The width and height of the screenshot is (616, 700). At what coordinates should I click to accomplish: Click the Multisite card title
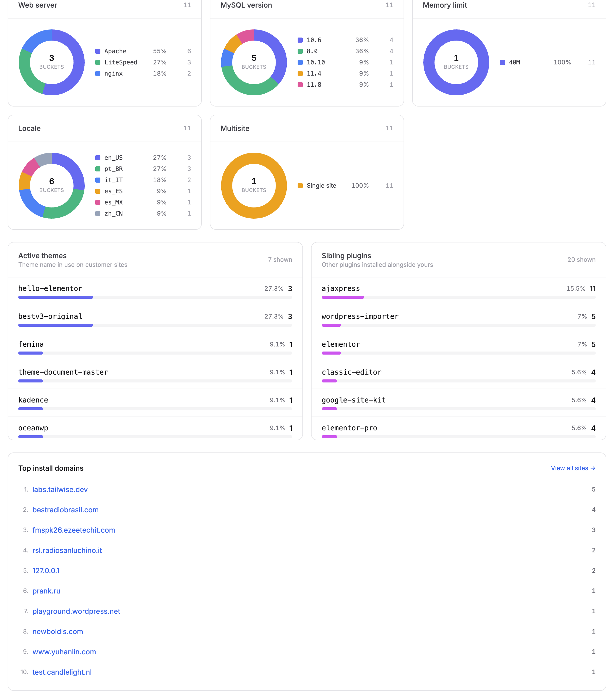tap(235, 128)
